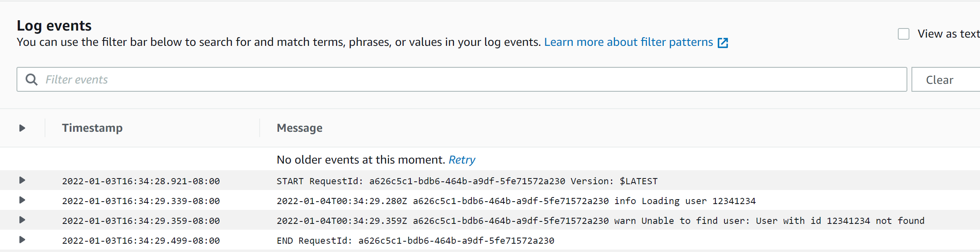Open Learn more about filter patterns link
Viewport: 980px width, 252px height.
[x=628, y=42]
